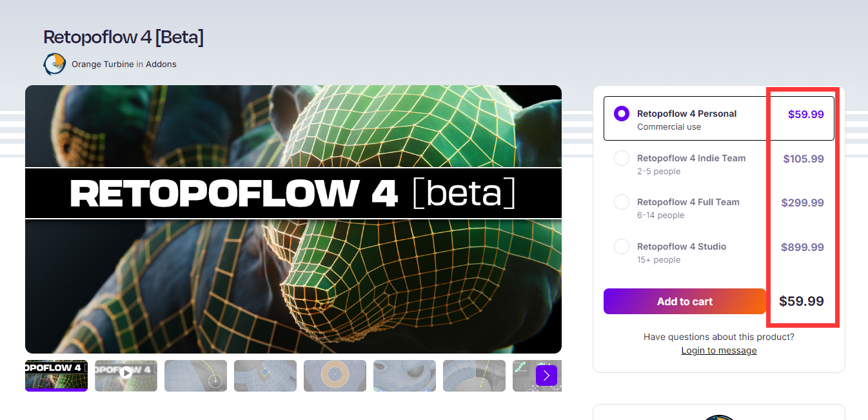Image resolution: width=868 pixels, height=420 pixels.
Task: Click the main Retopoflow 4 beta preview image
Action: click(293, 219)
